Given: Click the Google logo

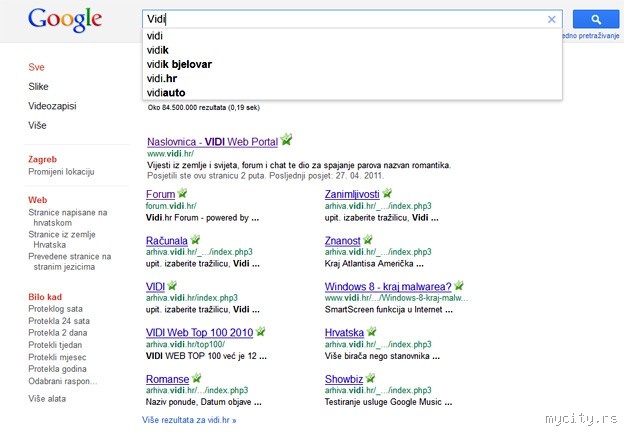Looking at the screenshot, I should (65, 20).
